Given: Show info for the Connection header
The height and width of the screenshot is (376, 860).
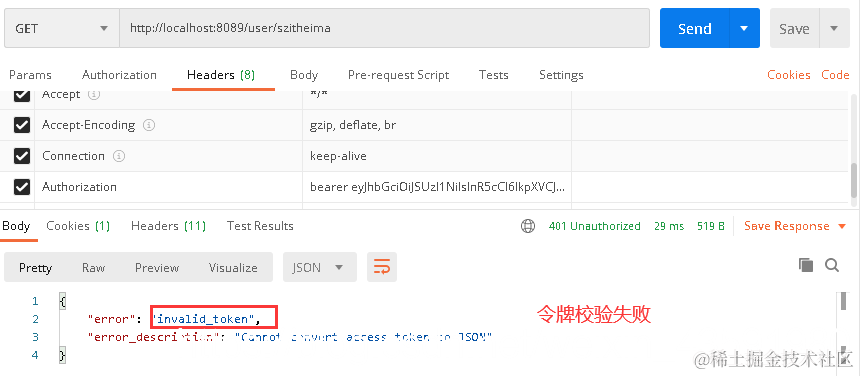Looking at the screenshot, I should pyautogui.click(x=118, y=156).
